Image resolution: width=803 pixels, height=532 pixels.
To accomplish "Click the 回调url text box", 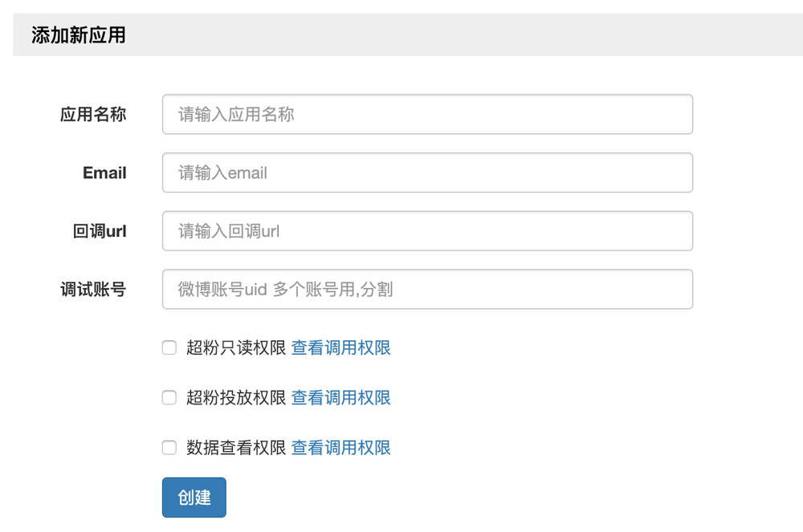I will pos(427,231).
